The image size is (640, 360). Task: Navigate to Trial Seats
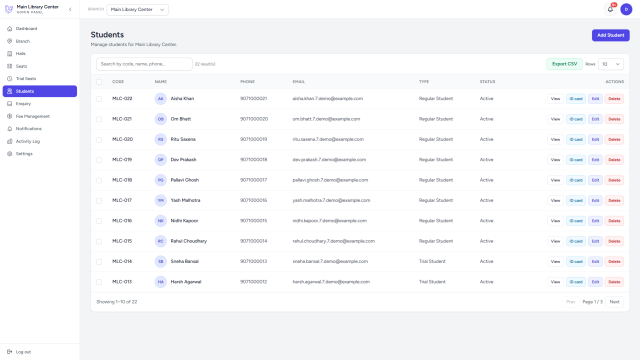tap(40, 78)
